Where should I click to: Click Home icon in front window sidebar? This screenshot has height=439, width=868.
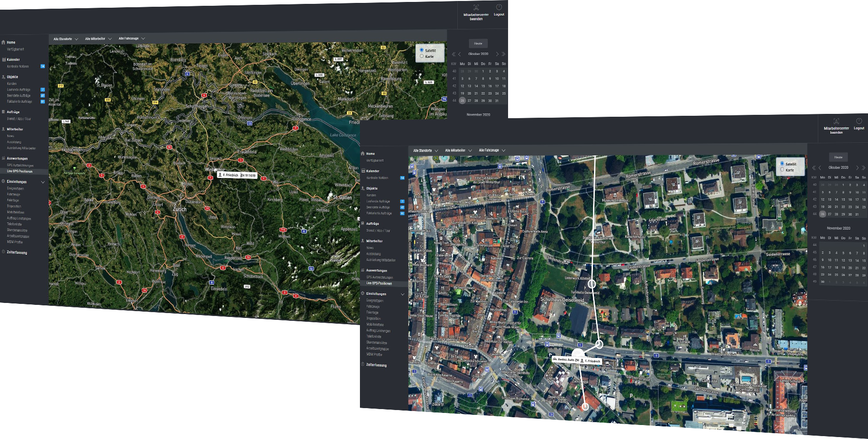click(x=363, y=153)
